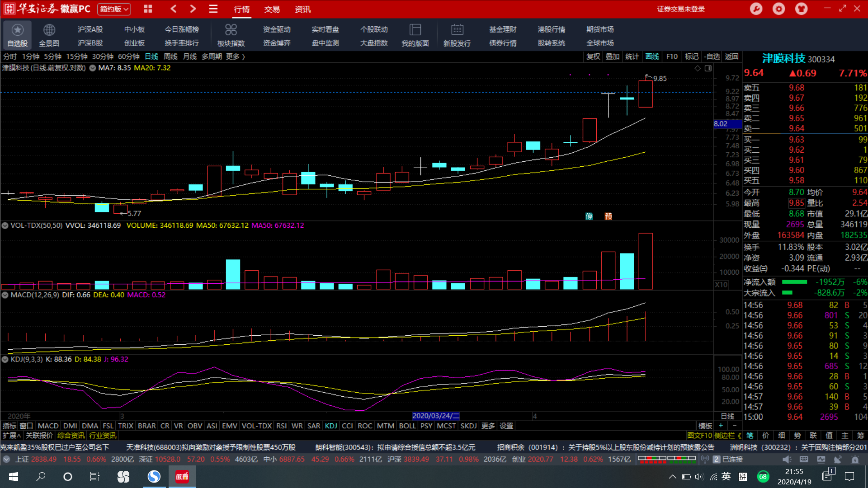Toggle the VOL-TDX panel circle button
Viewport: 868px width, 488px height.
point(5,225)
